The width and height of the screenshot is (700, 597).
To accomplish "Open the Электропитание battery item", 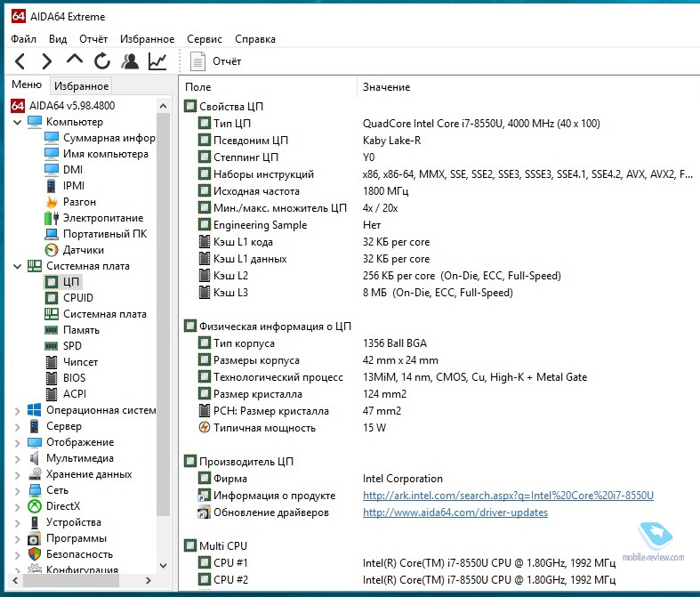I will click(94, 218).
